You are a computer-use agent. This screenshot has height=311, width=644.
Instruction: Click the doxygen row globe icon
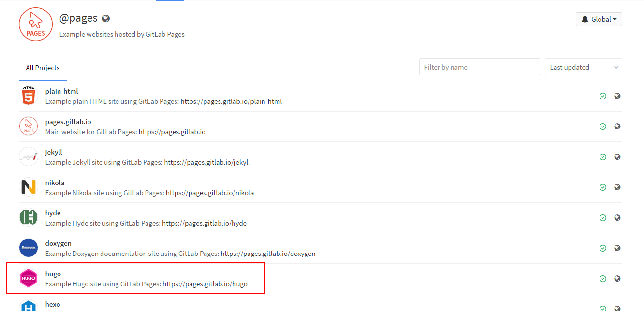(x=617, y=248)
